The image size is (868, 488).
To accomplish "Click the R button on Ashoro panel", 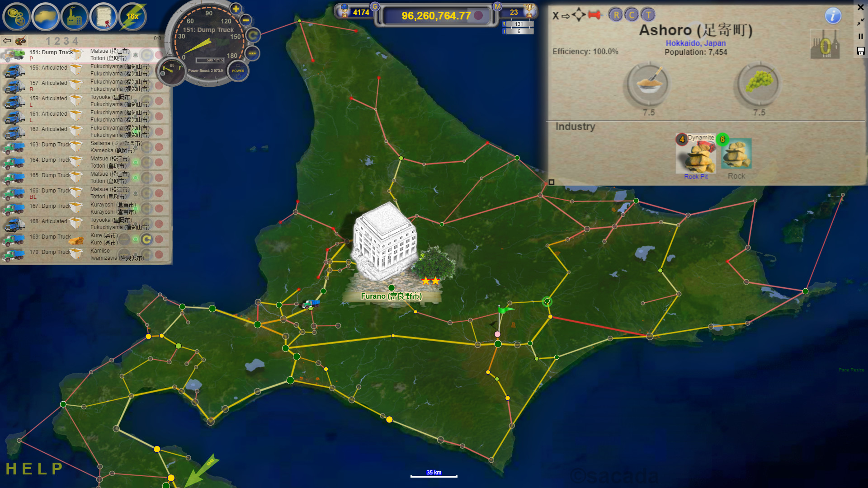I will pos(616,14).
